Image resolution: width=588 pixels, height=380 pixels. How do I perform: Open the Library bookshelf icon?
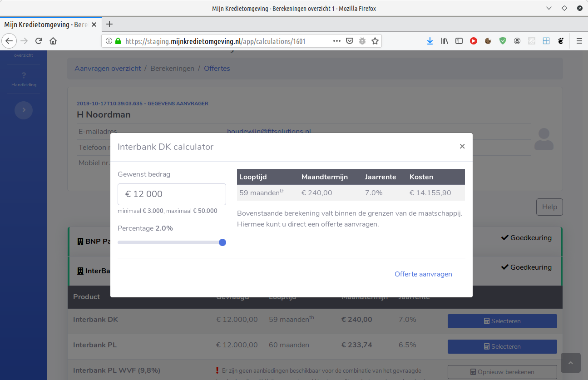click(x=445, y=41)
